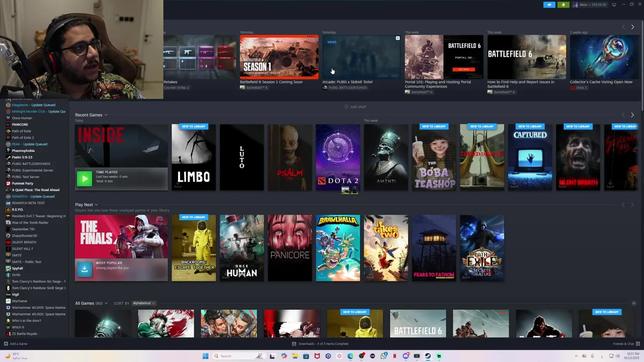Open the green notifications bell

(563, 5)
